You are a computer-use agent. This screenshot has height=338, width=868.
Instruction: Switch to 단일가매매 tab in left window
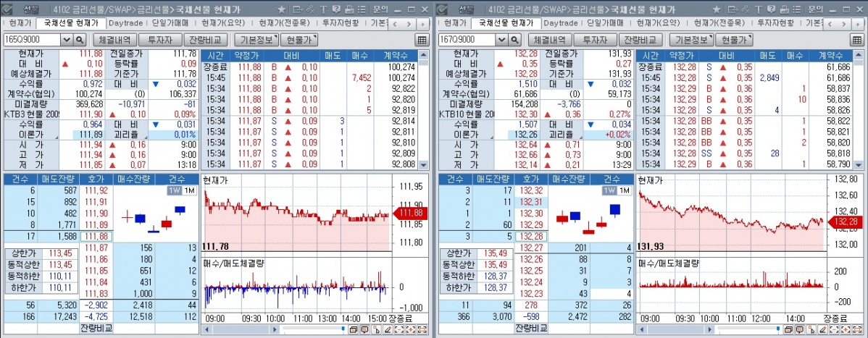(x=170, y=23)
